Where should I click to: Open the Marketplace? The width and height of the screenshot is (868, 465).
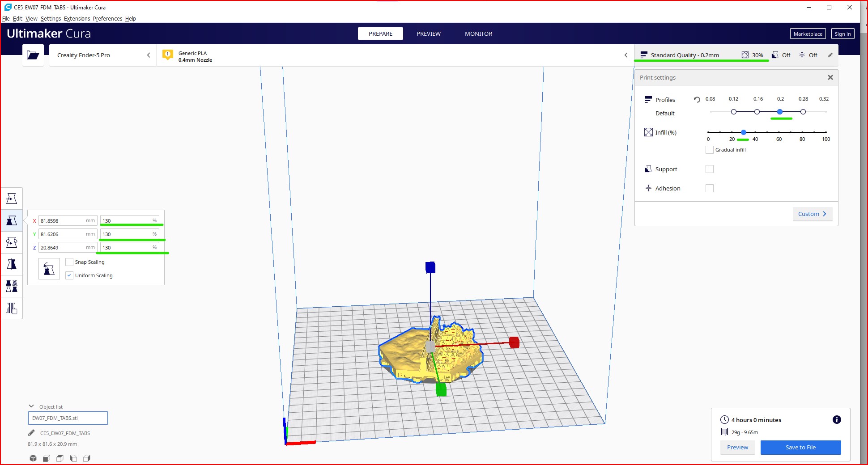[x=808, y=34]
